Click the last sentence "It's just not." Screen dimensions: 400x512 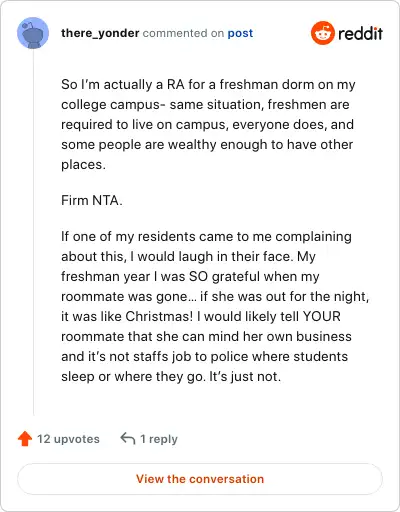pyautogui.click(x=245, y=376)
